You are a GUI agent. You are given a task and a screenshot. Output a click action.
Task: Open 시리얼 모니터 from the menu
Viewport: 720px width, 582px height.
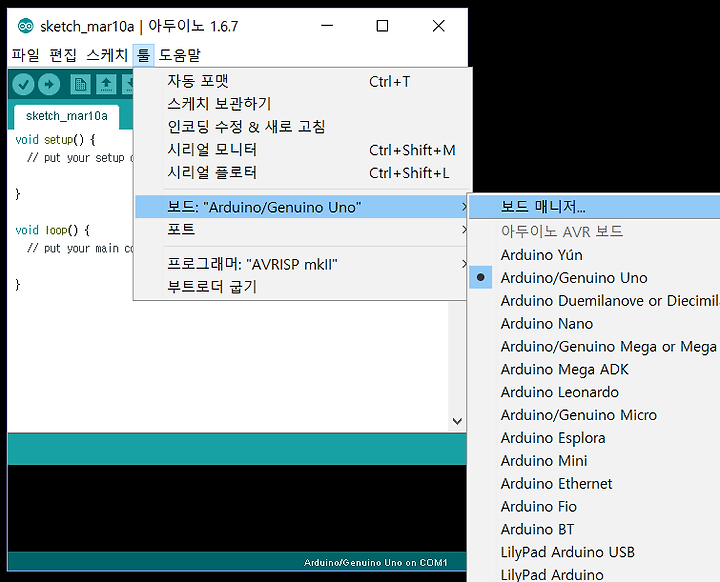304,150
